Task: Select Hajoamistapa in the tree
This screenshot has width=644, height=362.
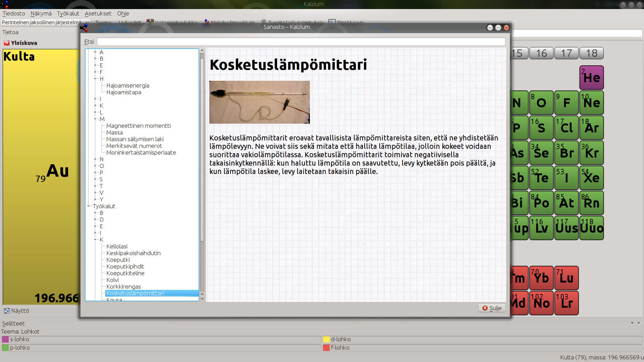Action: 124,92
